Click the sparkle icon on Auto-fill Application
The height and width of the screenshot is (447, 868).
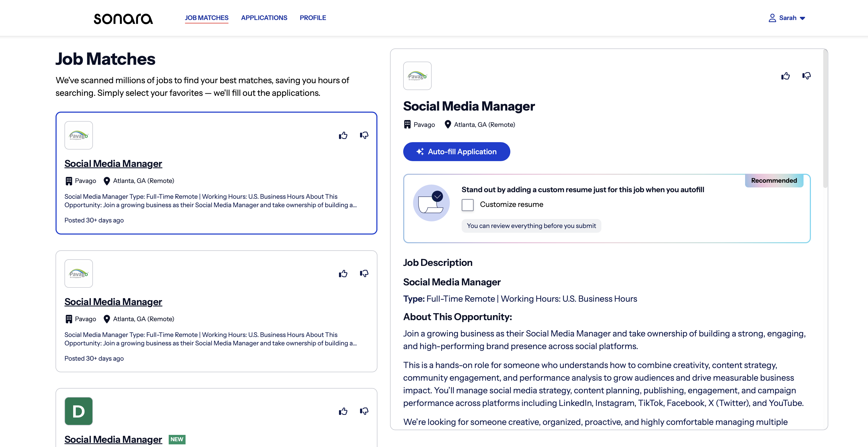tap(420, 152)
